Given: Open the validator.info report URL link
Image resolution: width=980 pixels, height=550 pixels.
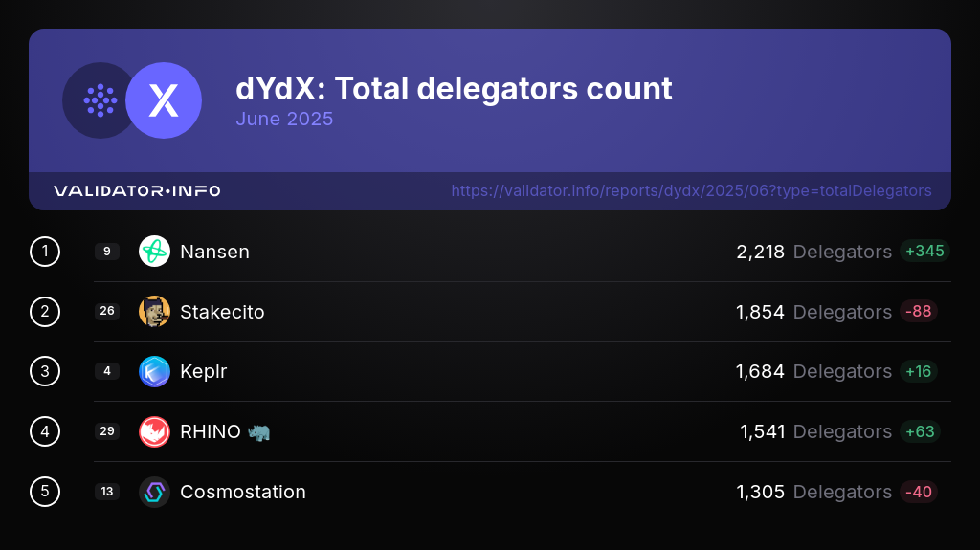Looking at the screenshot, I should tap(691, 191).
